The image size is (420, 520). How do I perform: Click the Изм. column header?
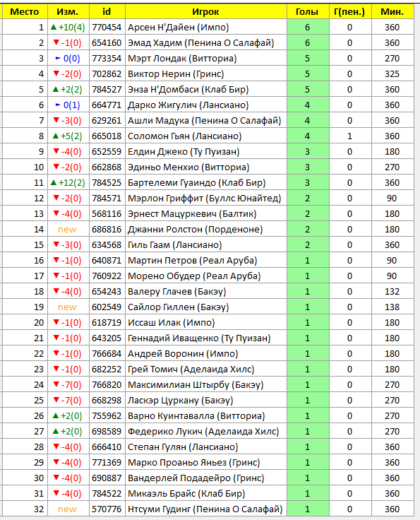pos(68,12)
